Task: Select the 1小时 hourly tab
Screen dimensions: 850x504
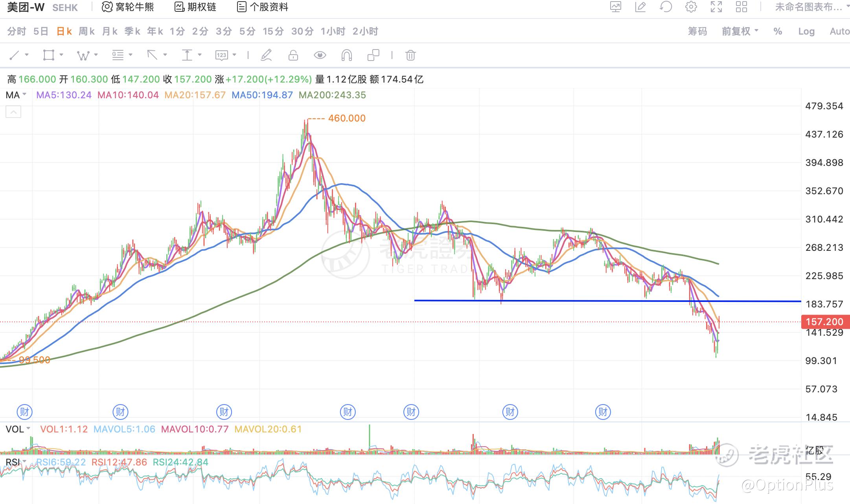Action: [333, 31]
